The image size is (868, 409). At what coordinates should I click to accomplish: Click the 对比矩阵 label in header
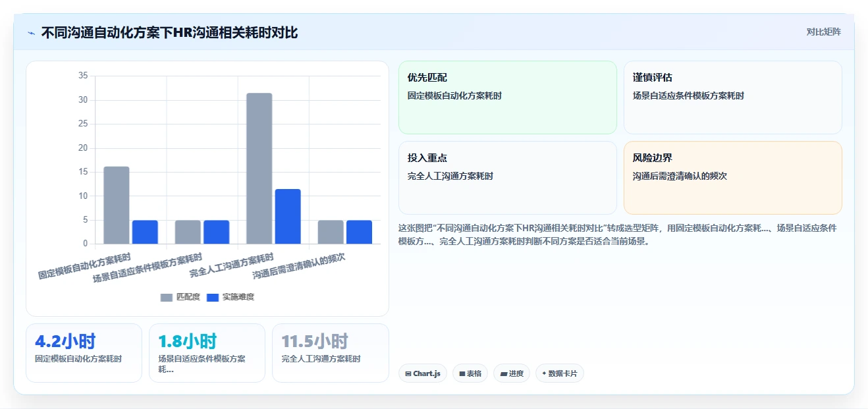[823, 32]
